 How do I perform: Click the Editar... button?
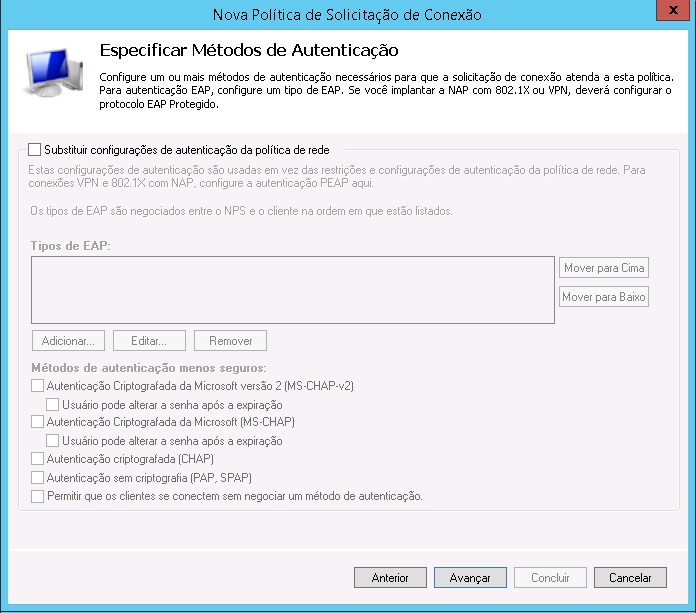(149, 340)
